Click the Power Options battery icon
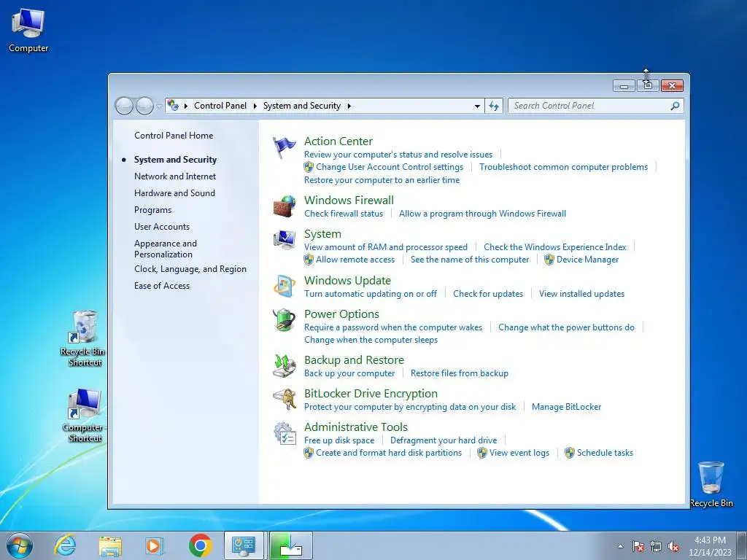 click(285, 319)
